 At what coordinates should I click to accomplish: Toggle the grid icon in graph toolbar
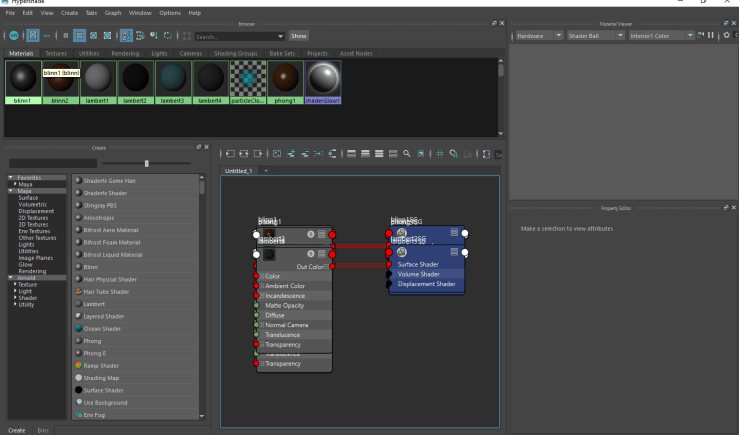438,154
